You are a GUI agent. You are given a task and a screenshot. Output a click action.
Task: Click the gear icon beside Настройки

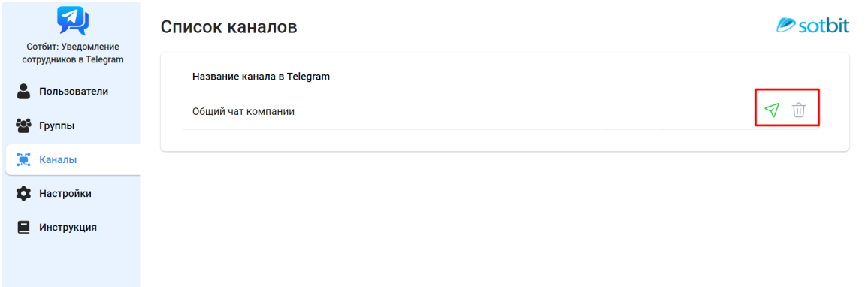point(23,194)
